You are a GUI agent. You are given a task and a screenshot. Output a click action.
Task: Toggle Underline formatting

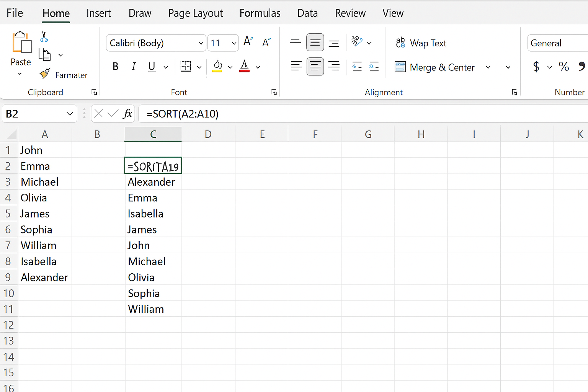tap(152, 67)
